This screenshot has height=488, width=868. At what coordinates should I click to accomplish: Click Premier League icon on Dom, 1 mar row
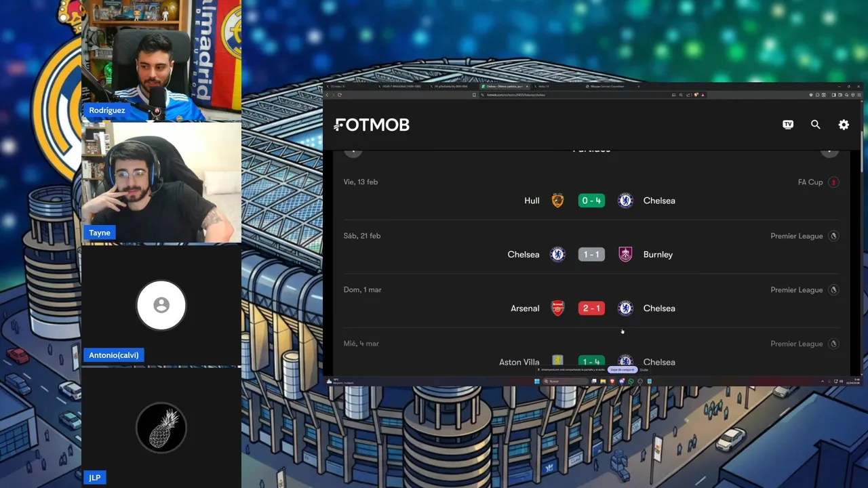833,290
